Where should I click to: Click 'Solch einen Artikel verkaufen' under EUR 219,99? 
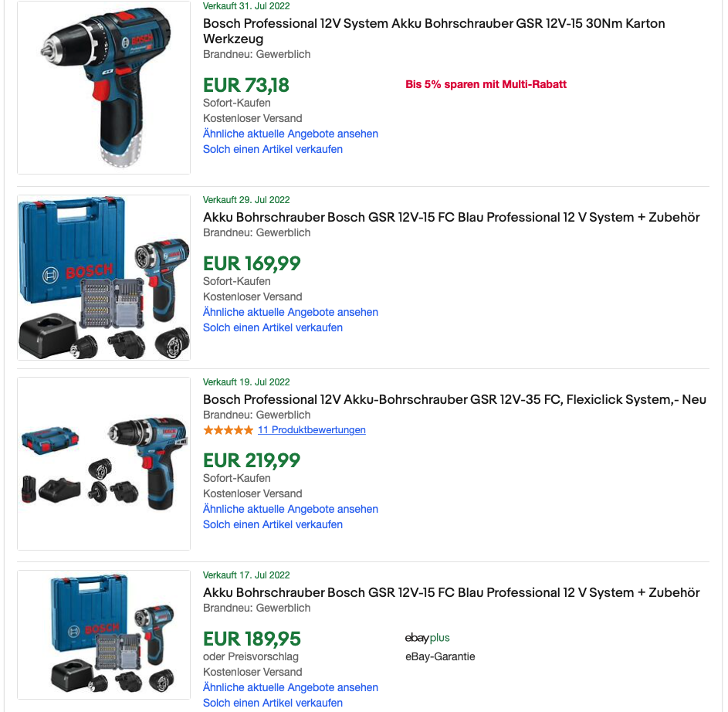(x=273, y=524)
